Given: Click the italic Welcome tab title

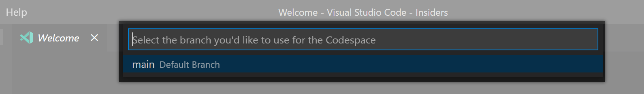Looking at the screenshot, I should [x=58, y=38].
